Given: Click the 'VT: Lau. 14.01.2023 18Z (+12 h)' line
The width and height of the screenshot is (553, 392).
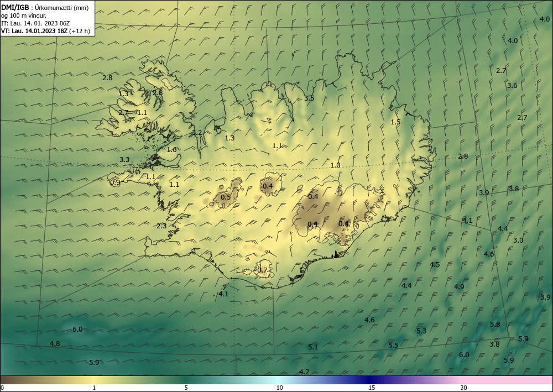Looking at the screenshot, I should [x=45, y=31].
